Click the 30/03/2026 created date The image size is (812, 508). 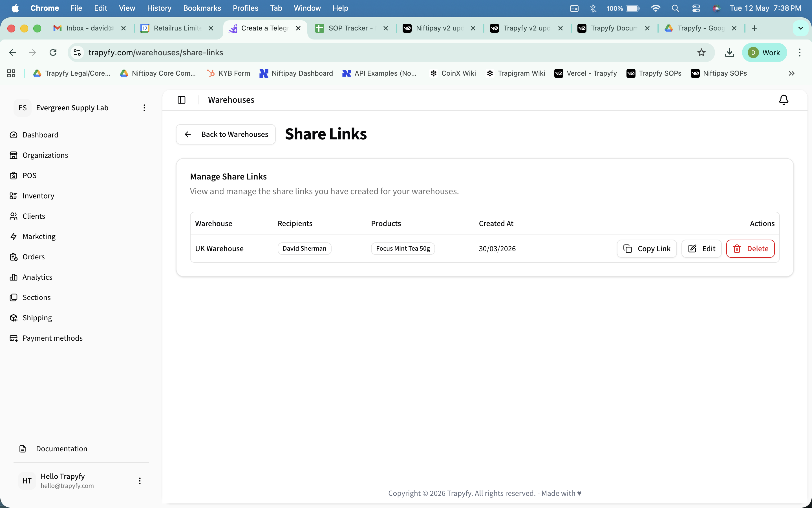[497, 249]
